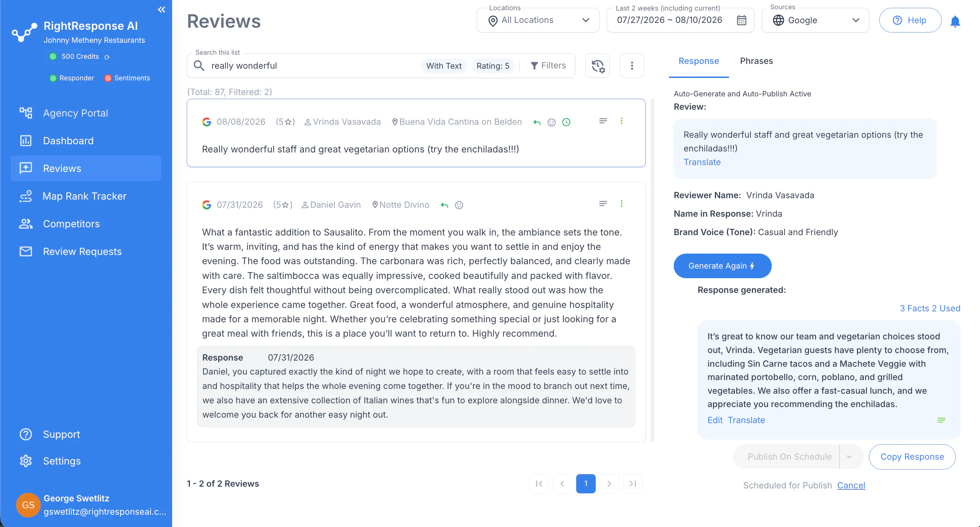980x527 pixels.
Task: Open the Filters panel
Action: 548,66
